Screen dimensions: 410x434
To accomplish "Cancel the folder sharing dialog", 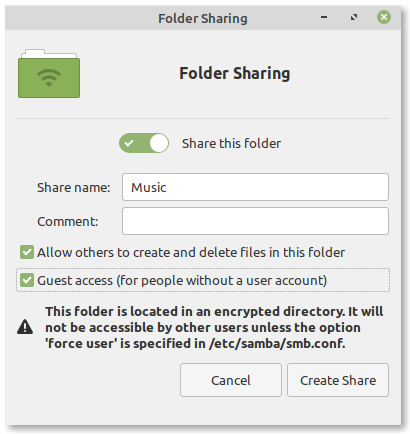I will click(231, 380).
